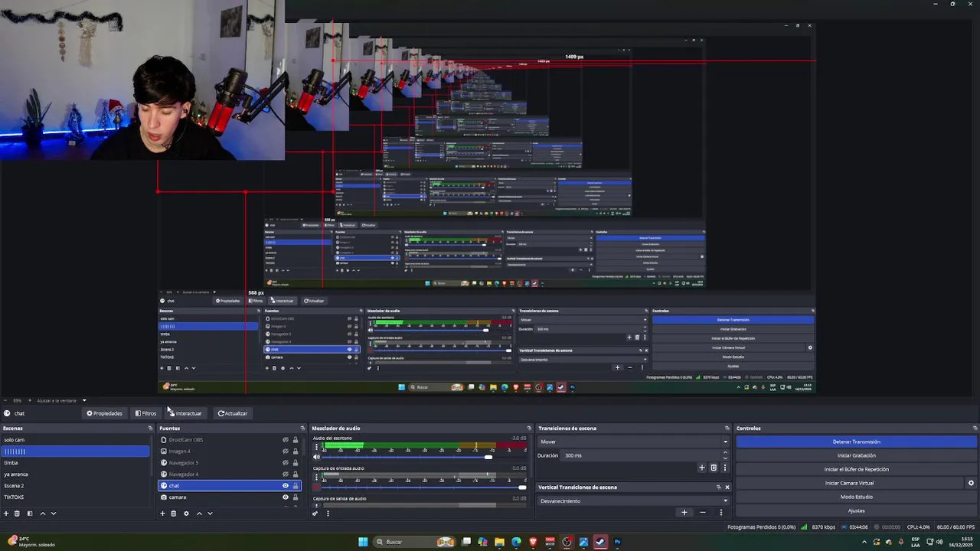Move selected source down in Fuentes

click(x=210, y=514)
